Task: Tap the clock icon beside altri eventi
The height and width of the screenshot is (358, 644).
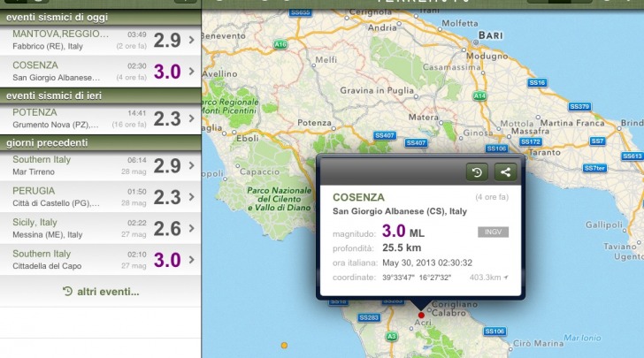Action: tap(67, 292)
